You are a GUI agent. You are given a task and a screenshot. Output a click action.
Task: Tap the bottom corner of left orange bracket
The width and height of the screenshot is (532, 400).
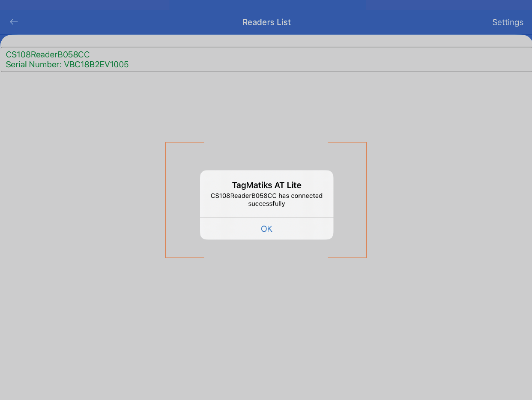[x=166, y=257]
